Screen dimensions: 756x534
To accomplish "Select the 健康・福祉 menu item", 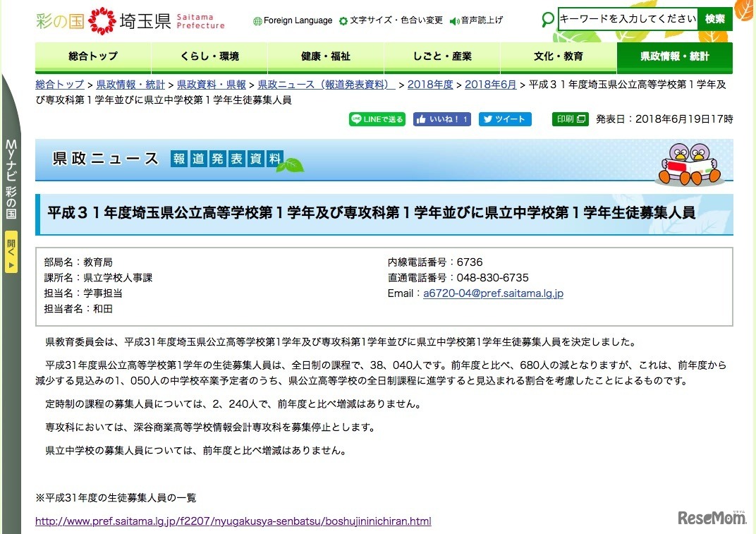I will [x=325, y=56].
